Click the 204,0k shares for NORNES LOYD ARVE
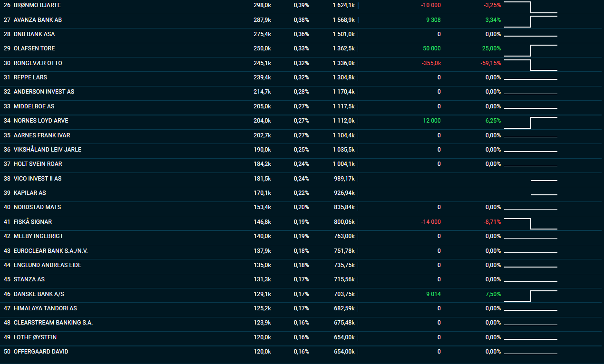This screenshot has width=604, height=364. tap(262, 121)
